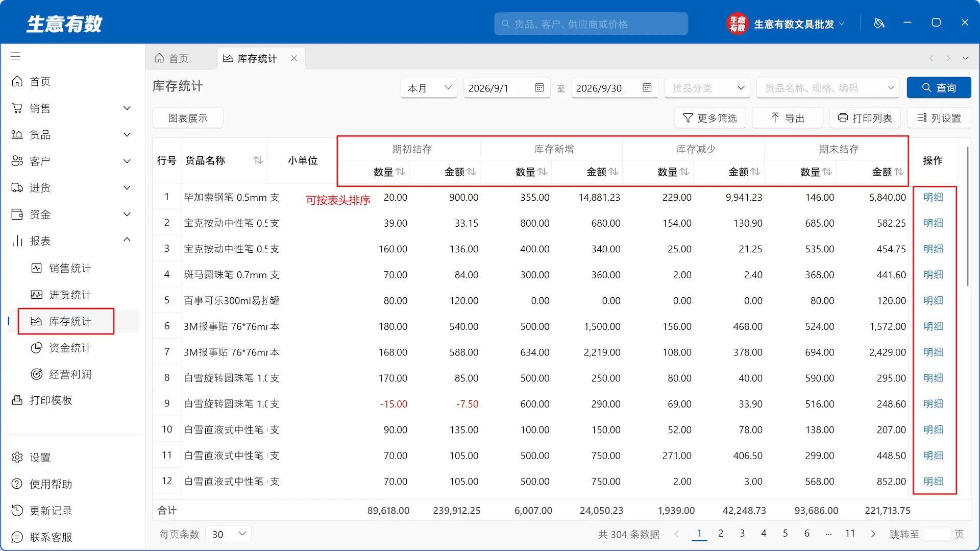Open 货品名称、规格、编码 filter dropdown
Screen dimensions: 980x551
tap(828, 88)
